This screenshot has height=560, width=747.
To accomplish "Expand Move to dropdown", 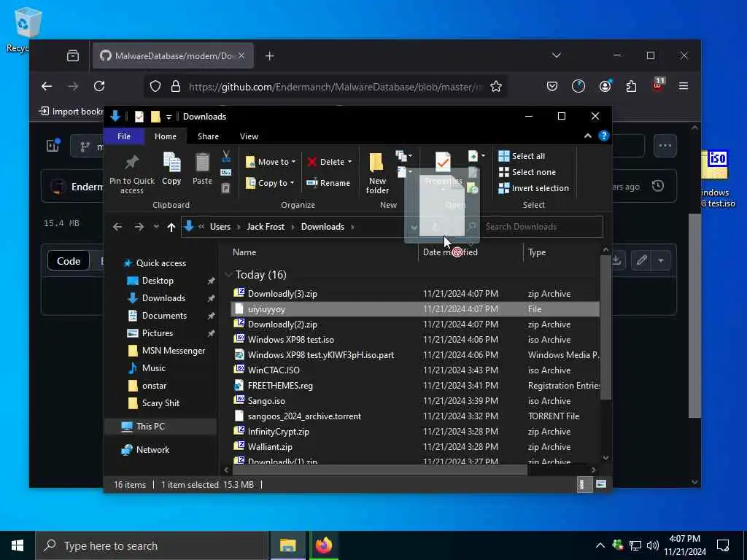I will (x=293, y=162).
